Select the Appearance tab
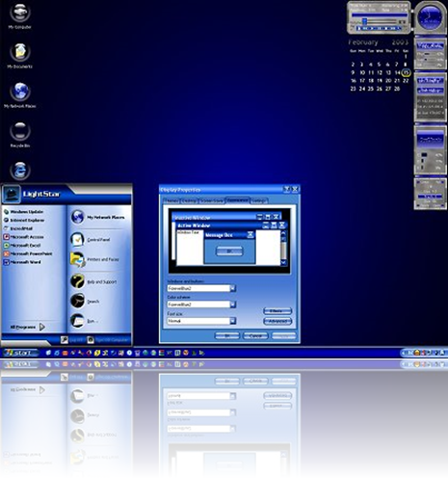448x478 pixels. point(238,200)
